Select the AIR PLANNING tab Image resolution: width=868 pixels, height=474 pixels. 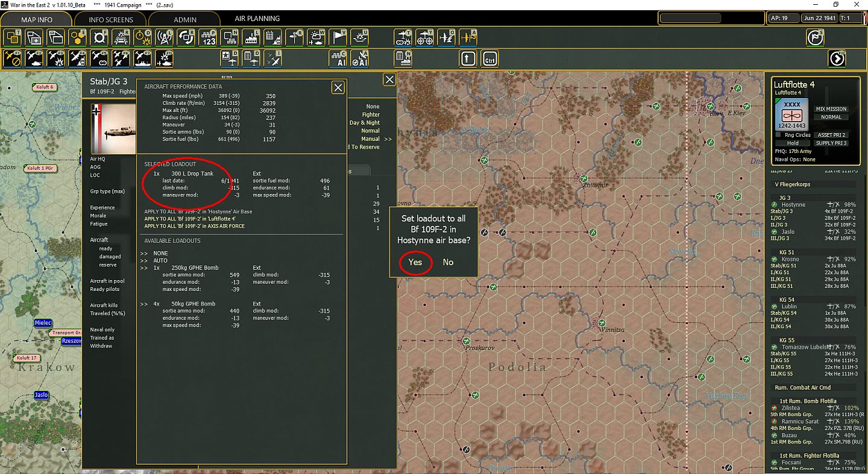click(257, 19)
